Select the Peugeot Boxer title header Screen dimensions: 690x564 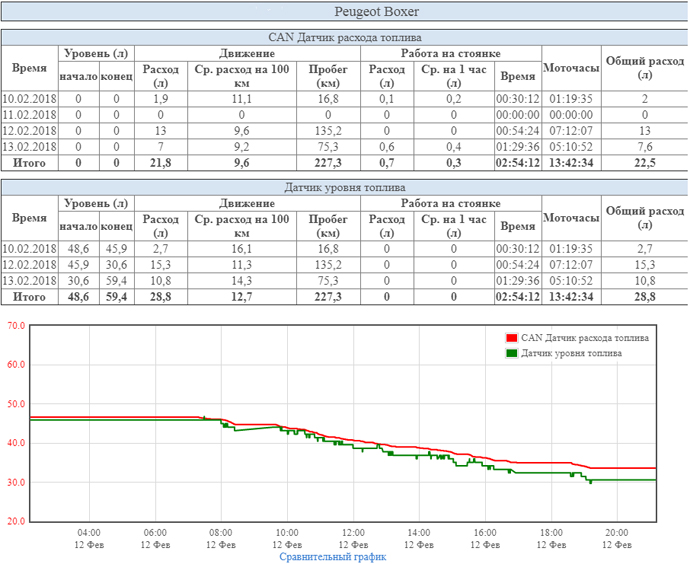(x=345, y=12)
